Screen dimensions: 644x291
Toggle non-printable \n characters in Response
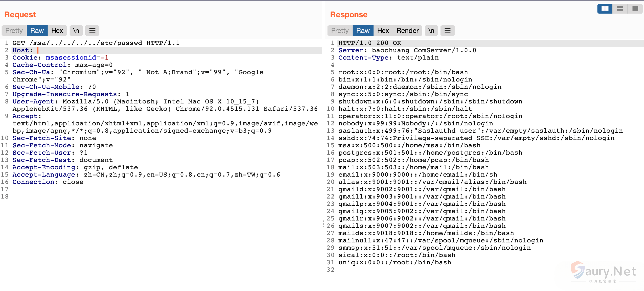click(431, 31)
